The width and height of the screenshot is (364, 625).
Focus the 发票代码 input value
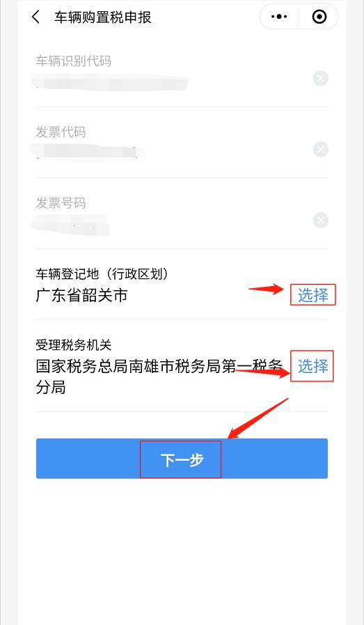(88, 152)
